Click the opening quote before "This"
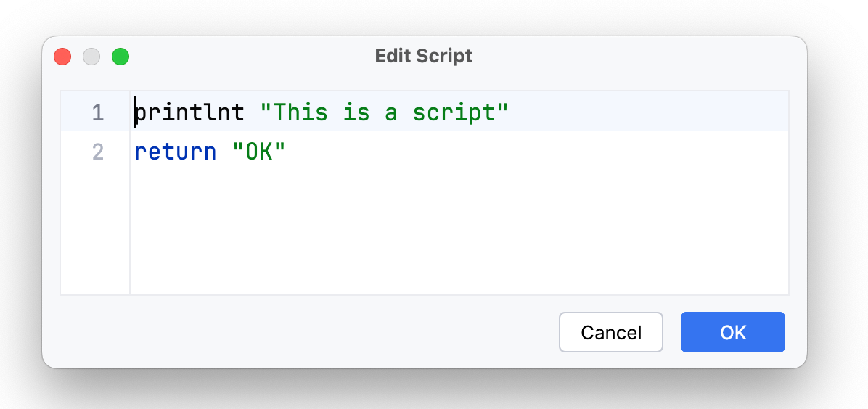The image size is (868, 409). [x=266, y=113]
